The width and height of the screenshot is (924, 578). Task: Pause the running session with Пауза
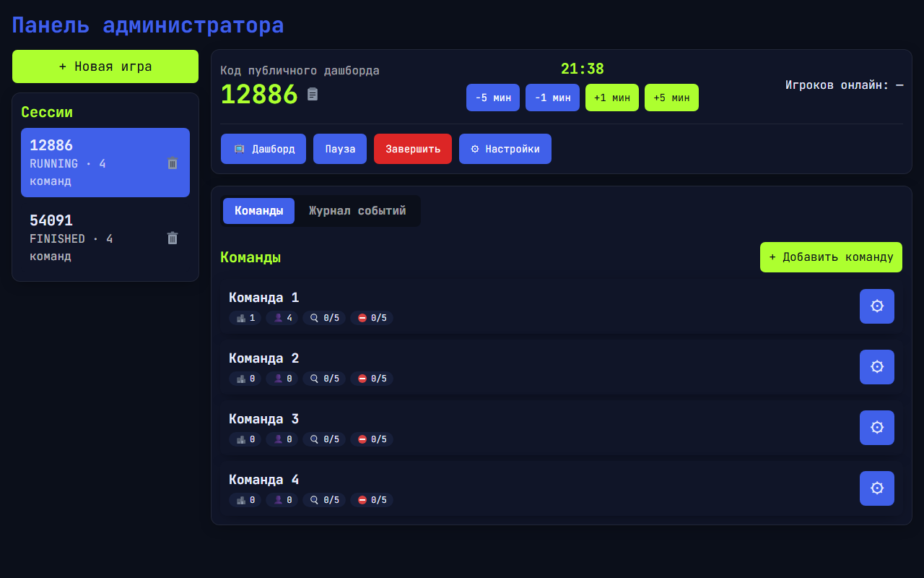340,149
